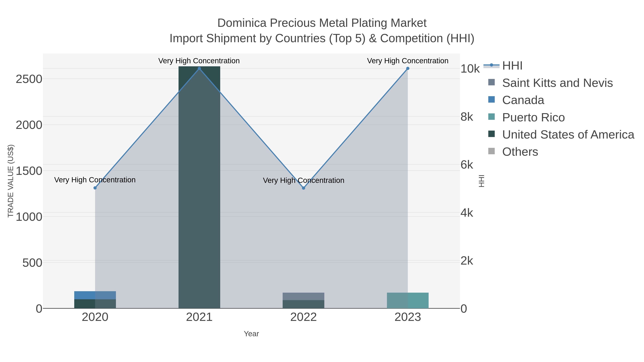Toggle United States of America legend entry

(x=561, y=135)
